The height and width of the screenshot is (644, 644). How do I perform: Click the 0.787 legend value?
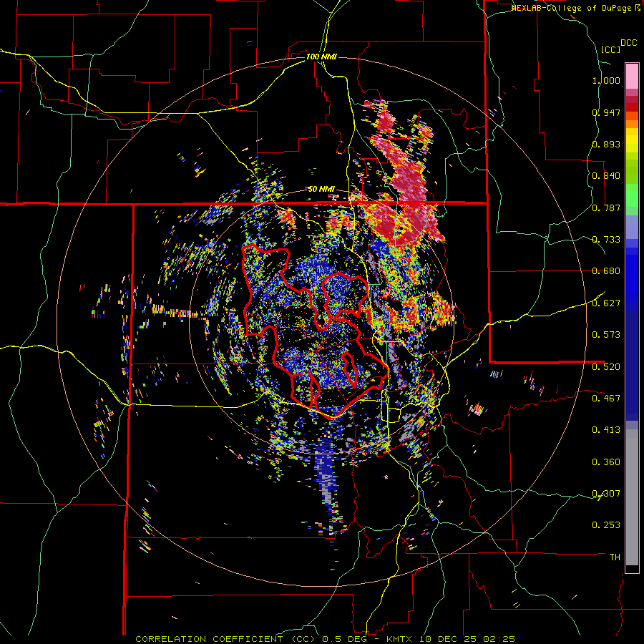606,208
